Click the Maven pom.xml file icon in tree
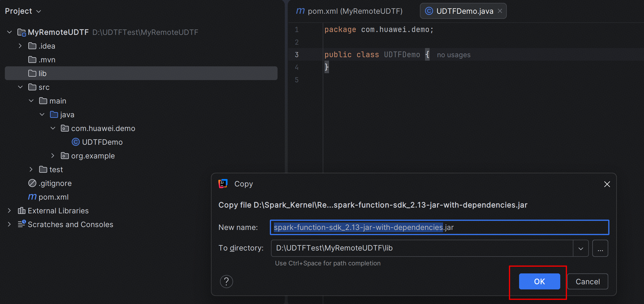The height and width of the screenshot is (304, 644). click(x=32, y=197)
